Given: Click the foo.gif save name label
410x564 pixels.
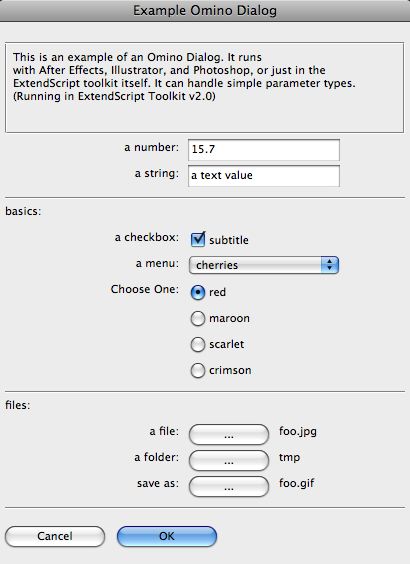Looking at the screenshot, I should (297, 483).
